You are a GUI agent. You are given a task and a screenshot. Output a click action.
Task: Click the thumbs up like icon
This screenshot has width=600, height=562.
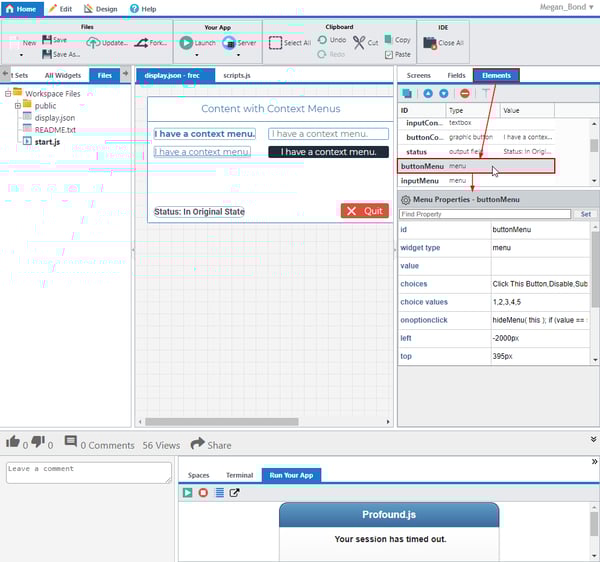point(13,442)
